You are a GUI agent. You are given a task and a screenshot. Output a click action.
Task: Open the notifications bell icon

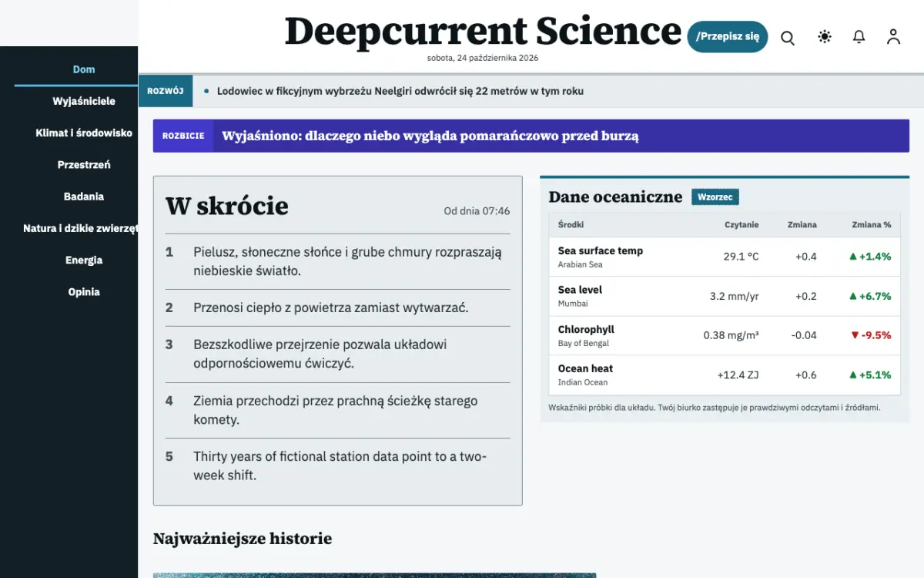point(859,37)
